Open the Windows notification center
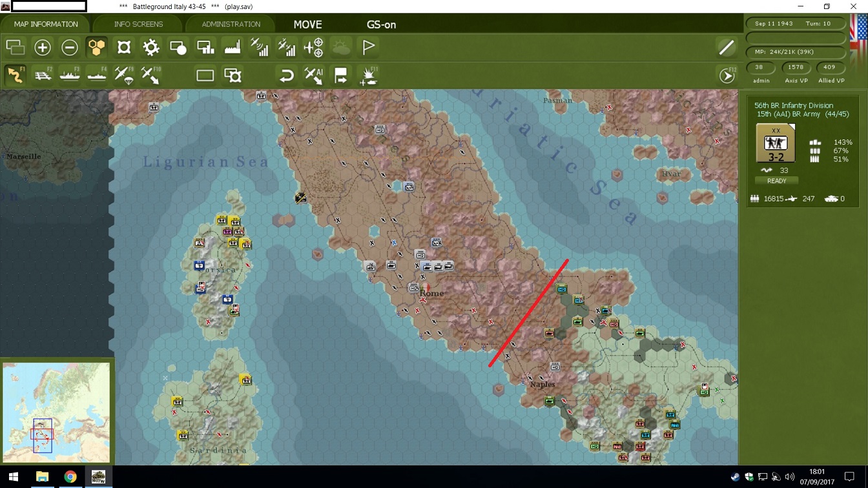The width and height of the screenshot is (868, 488). (x=850, y=477)
